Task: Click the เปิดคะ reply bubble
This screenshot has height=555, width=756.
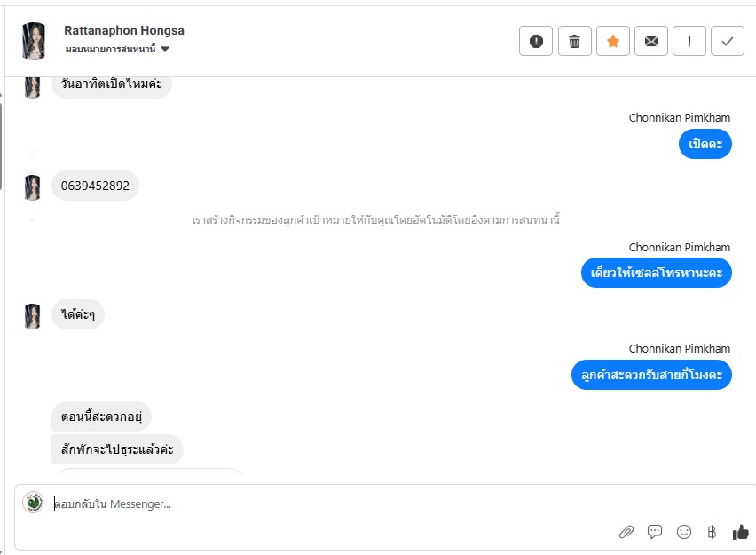Action: point(705,144)
